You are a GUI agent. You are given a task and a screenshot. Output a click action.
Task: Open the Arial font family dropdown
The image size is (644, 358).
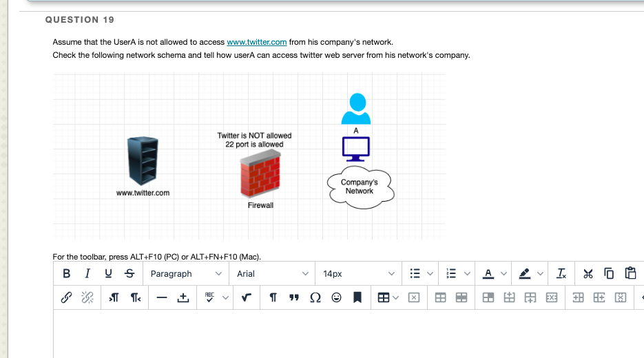[x=272, y=273]
